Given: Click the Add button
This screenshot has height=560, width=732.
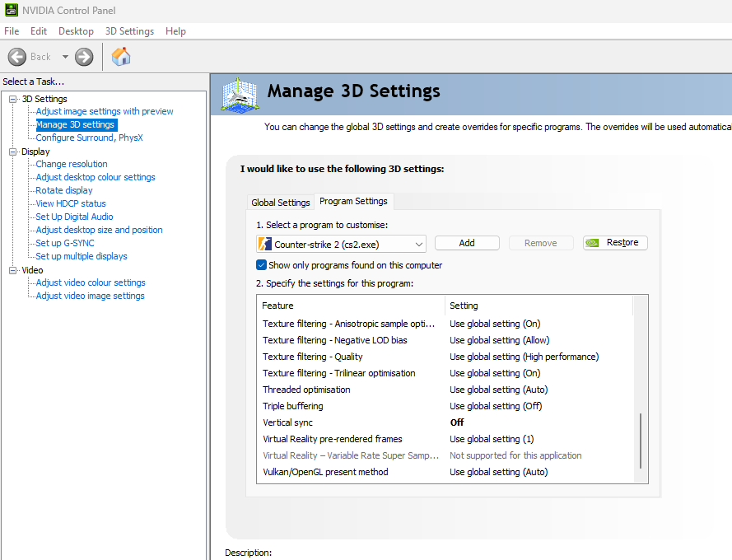Looking at the screenshot, I should click(467, 243).
